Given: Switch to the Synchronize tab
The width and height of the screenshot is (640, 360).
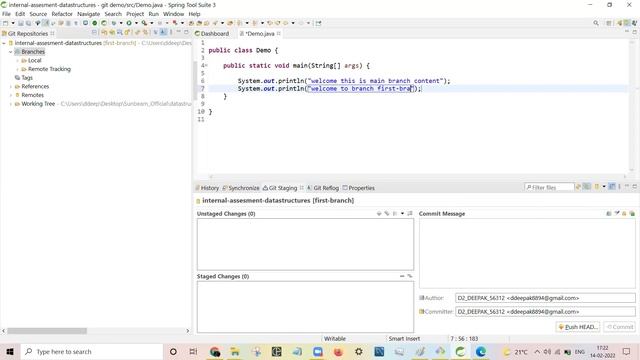Looking at the screenshot, I should 241,188.
